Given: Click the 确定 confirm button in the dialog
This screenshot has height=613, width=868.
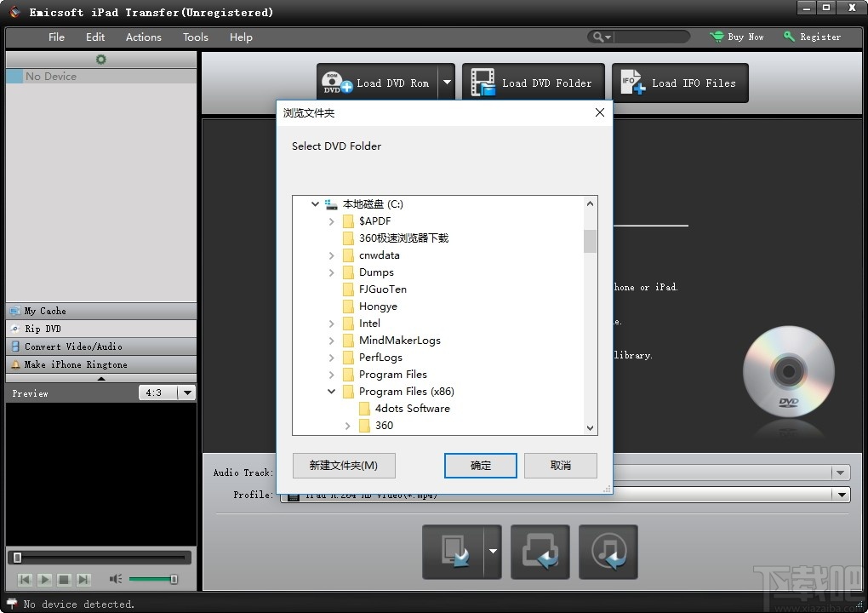Looking at the screenshot, I should (x=480, y=466).
